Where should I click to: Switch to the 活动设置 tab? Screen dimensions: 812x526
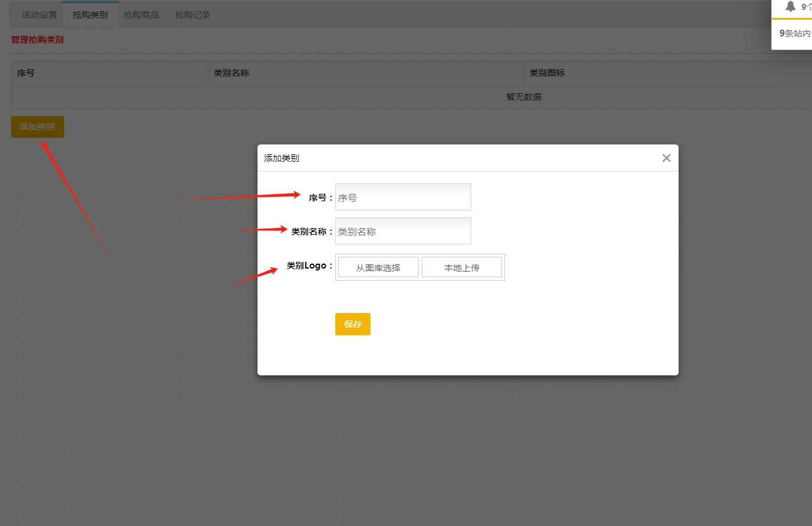pyautogui.click(x=39, y=15)
